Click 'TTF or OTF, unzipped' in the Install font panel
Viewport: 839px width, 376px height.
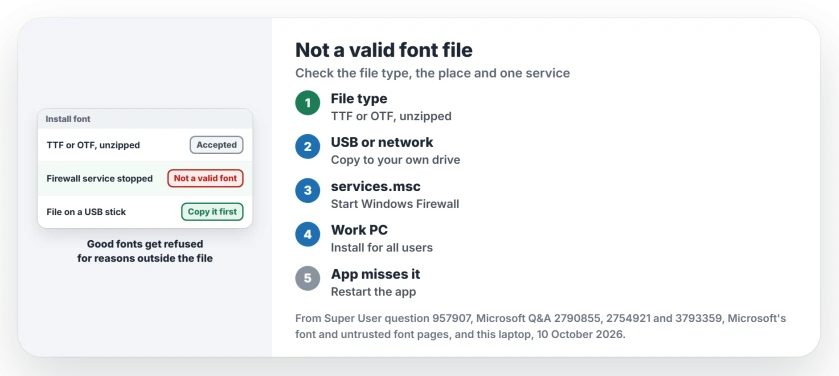(x=93, y=145)
